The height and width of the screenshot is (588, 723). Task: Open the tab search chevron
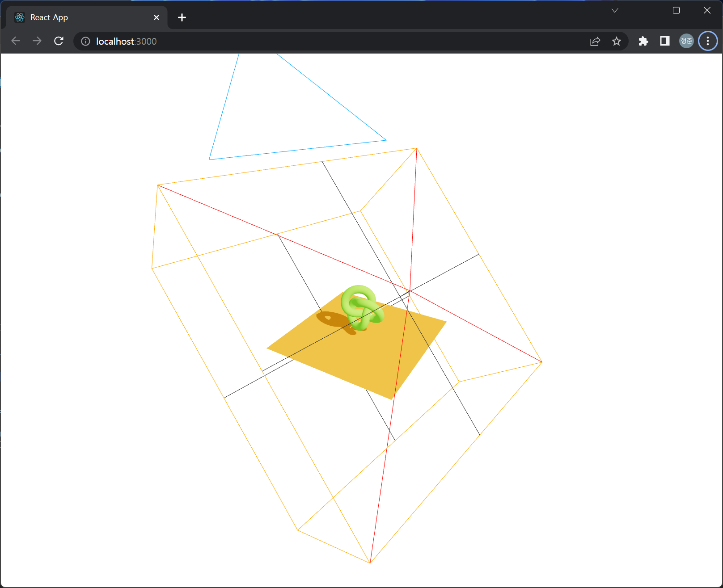(615, 10)
